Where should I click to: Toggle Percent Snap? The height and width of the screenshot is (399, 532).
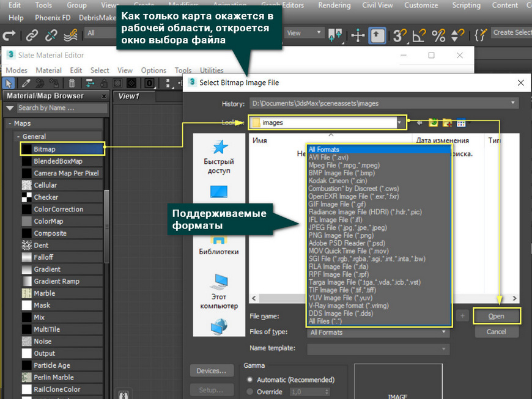(x=438, y=35)
